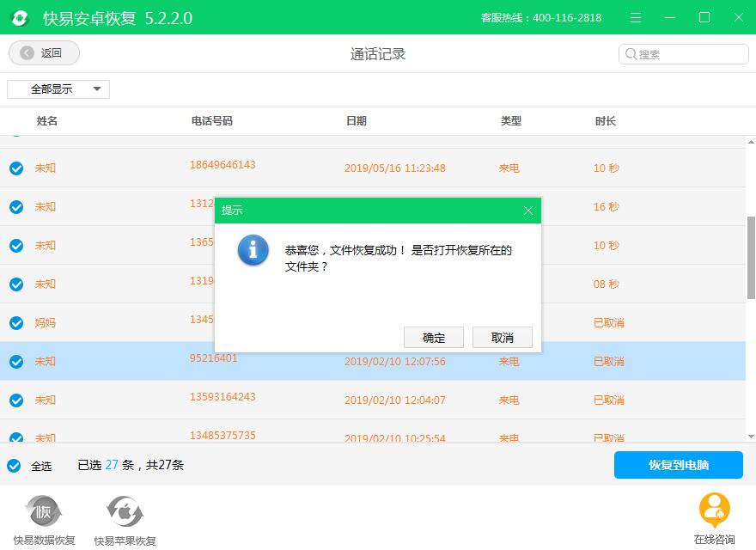Click 确定 to open recovery folder
Image resolution: width=756 pixels, height=550 pixels.
click(x=434, y=337)
